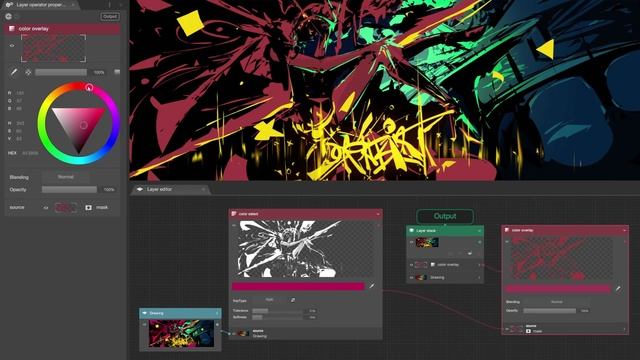Toggle eye on color overlay node preview

click(507, 242)
